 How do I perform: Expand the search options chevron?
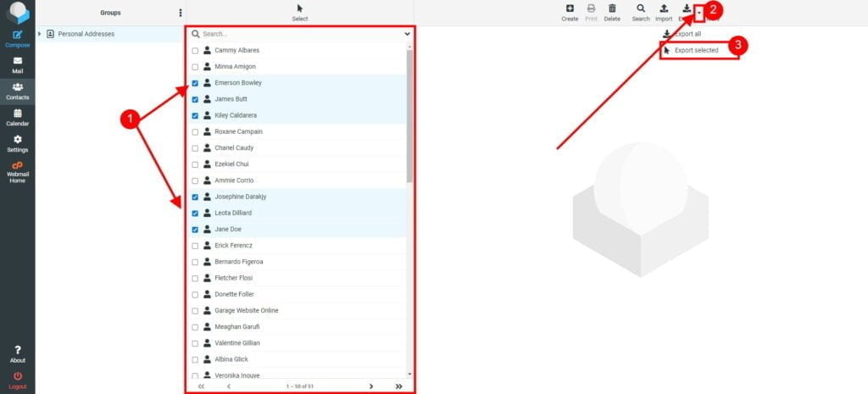click(408, 34)
